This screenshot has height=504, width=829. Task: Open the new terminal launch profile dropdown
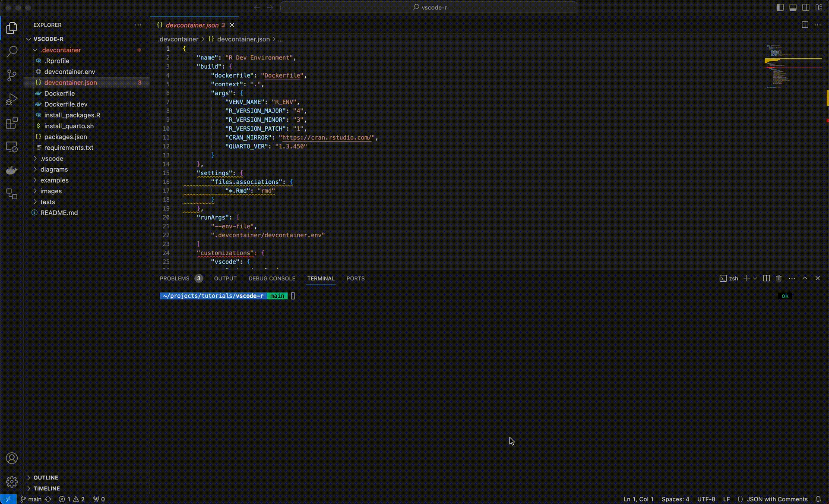click(755, 278)
